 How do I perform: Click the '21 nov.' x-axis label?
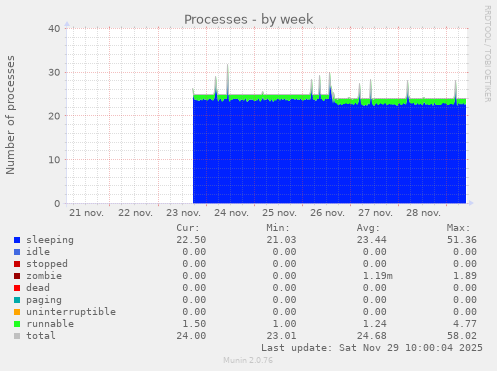(86, 213)
